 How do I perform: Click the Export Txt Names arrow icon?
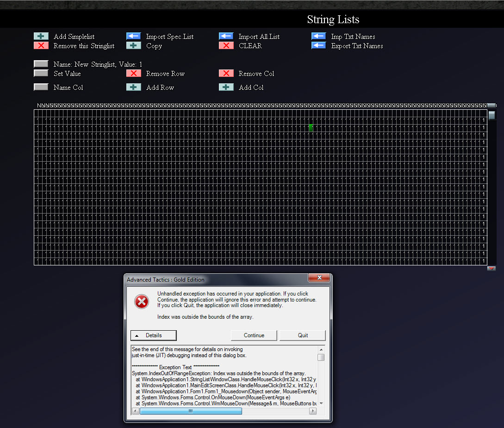pyautogui.click(x=319, y=45)
